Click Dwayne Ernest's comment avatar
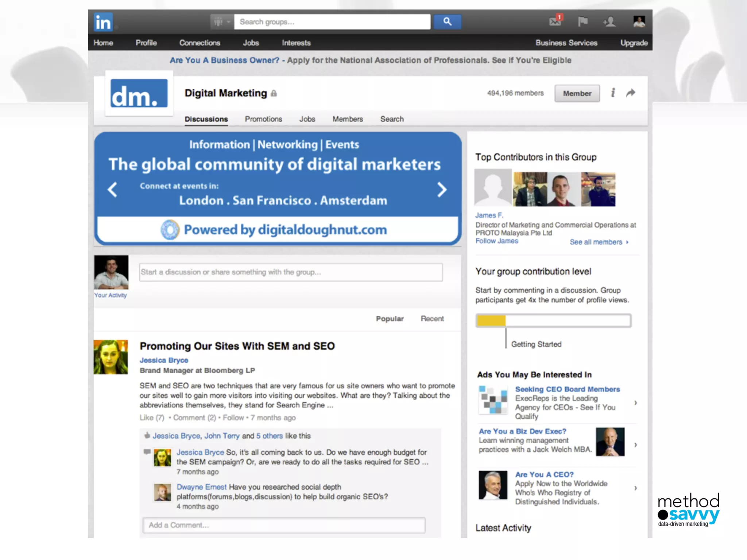Image resolution: width=747 pixels, height=560 pixels. tap(162, 492)
